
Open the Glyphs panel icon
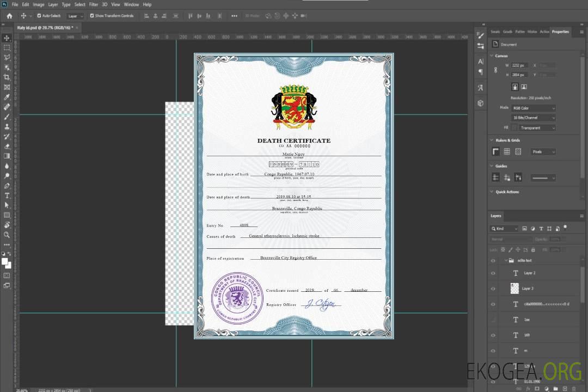(481, 88)
